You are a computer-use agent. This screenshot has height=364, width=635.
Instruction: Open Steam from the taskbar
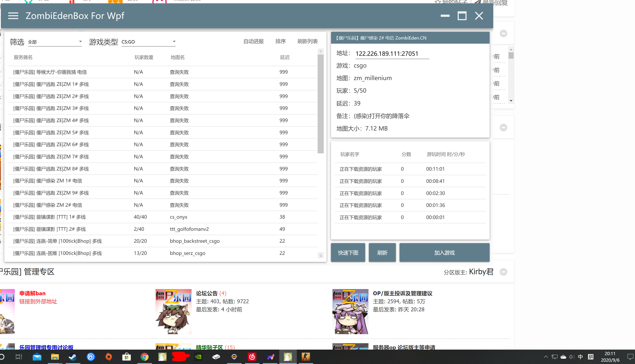coord(73,357)
